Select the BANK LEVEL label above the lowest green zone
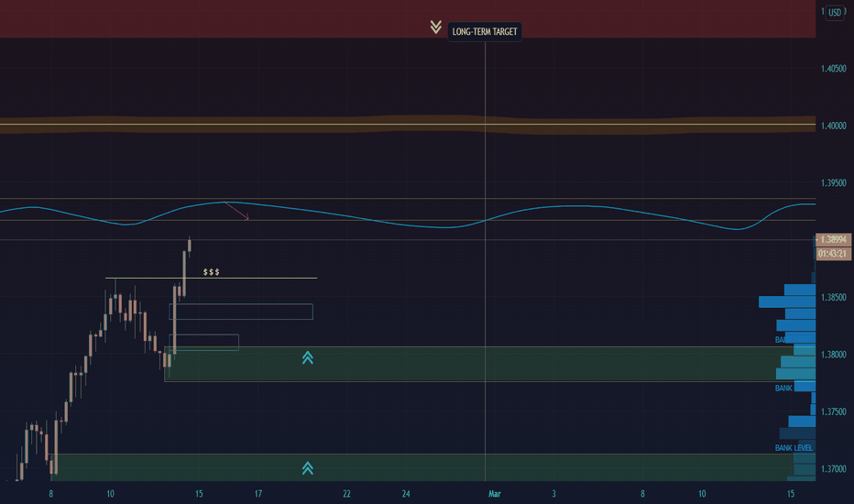The image size is (854, 504). pos(794,448)
